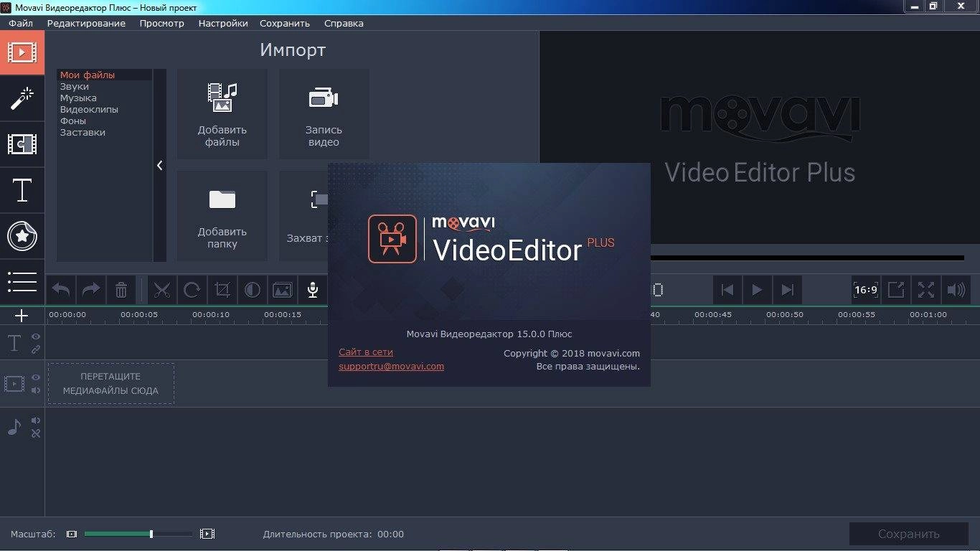Open the Редактирование menu
The image size is (980, 551).
pos(86,23)
